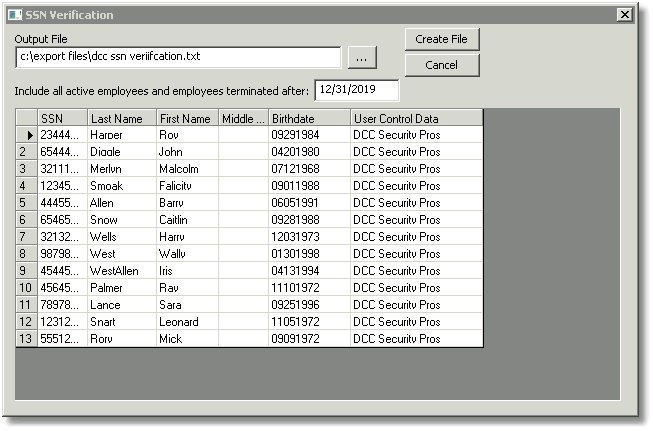This screenshot has width=653, height=431.
Task: Select row header number 13
Action: (27, 339)
